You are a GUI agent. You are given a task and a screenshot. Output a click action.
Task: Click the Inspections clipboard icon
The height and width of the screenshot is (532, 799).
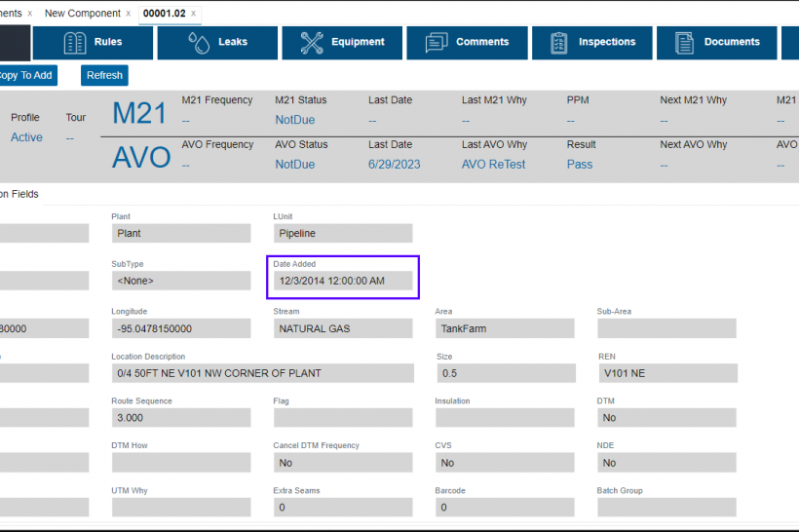click(x=559, y=43)
